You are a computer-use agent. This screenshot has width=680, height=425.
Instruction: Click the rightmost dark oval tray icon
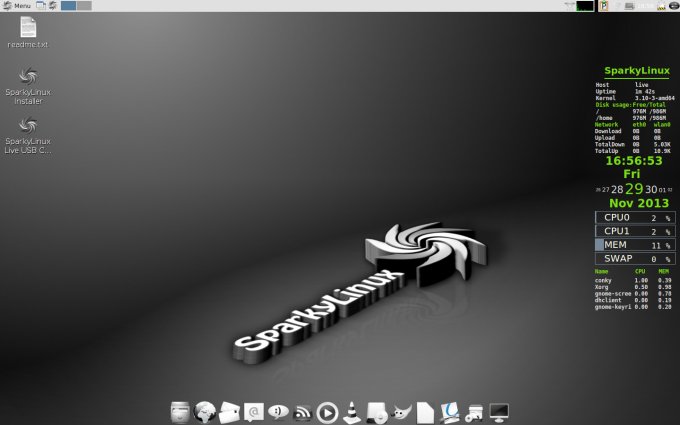coord(674,6)
